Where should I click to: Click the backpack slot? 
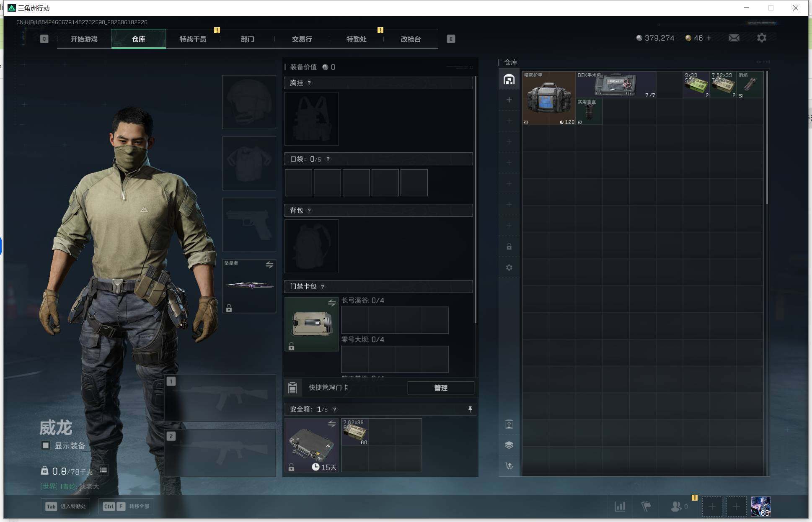(311, 246)
